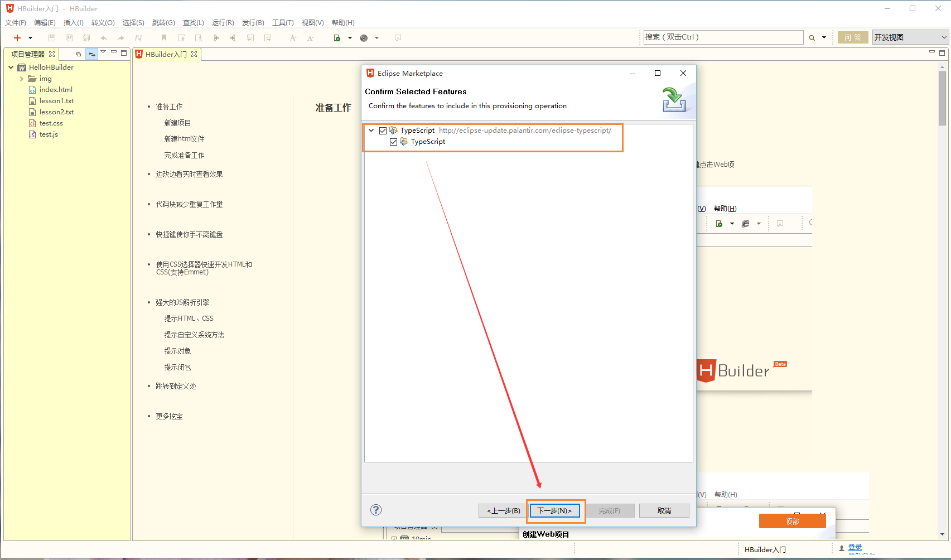Cancel installation with the 取消 button
The width and height of the screenshot is (951, 560).
click(x=664, y=510)
